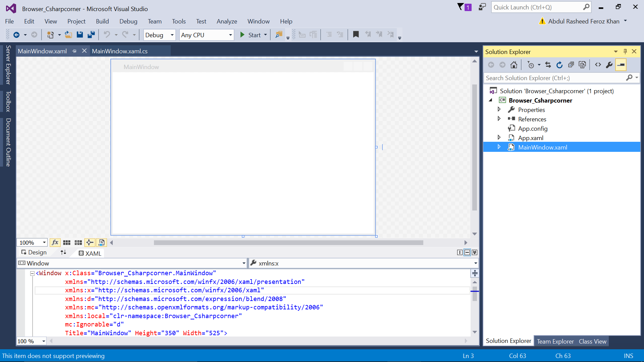Viewport: 644px width, 362px height.
Task: Open the Toolbox side panel
Action: coord(8,101)
